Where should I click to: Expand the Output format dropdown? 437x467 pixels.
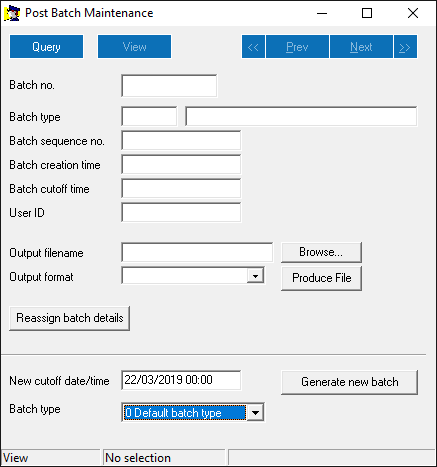point(255,276)
